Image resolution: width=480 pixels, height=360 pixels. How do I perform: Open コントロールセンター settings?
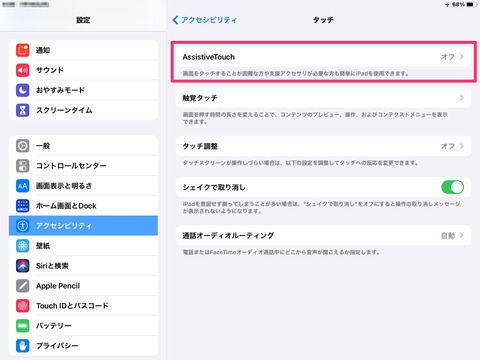pyautogui.click(x=83, y=166)
